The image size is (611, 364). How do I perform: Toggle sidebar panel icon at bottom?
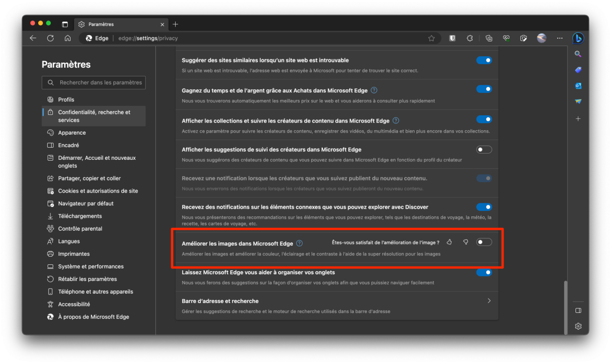tap(578, 310)
